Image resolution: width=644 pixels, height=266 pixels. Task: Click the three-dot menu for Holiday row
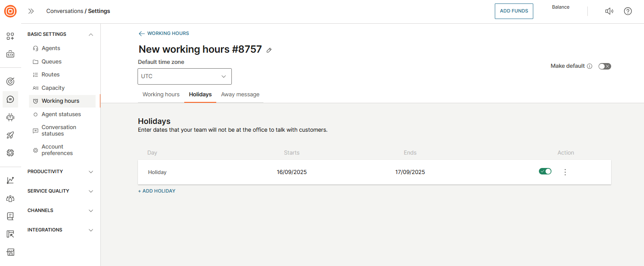565,172
